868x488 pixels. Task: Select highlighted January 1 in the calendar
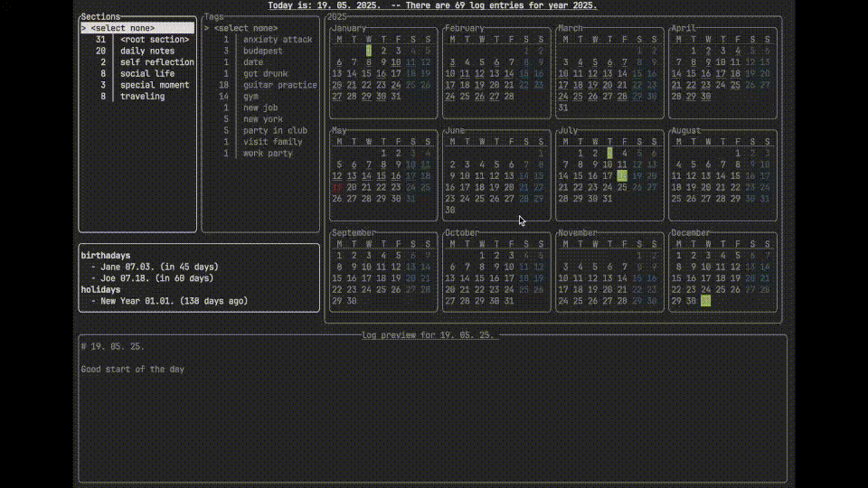(x=368, y=51)
